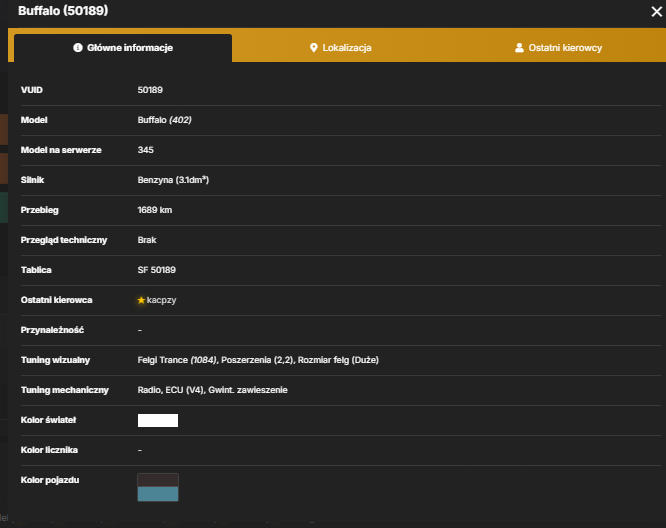Click the white Kolor świateł swatch

point(158,420)
